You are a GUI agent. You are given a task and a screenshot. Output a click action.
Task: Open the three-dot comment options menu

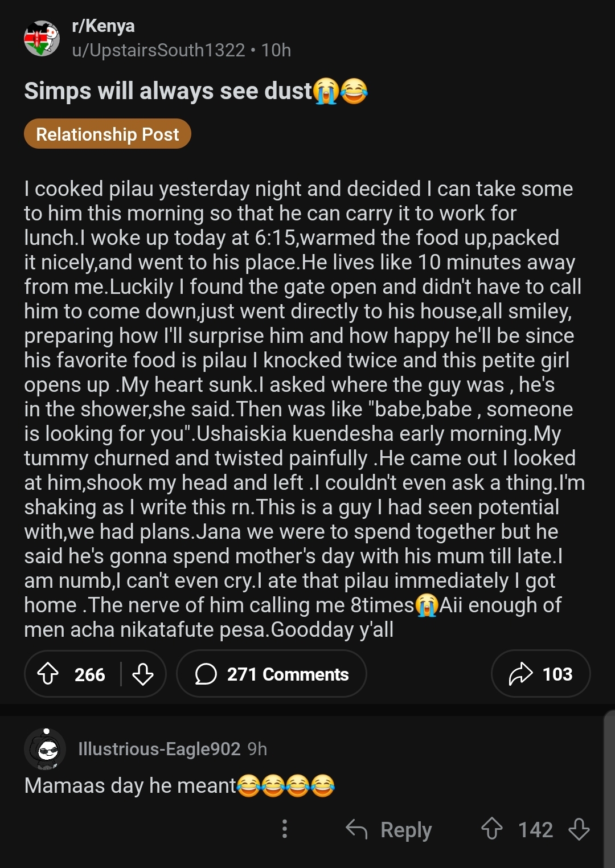pos(285,829)
